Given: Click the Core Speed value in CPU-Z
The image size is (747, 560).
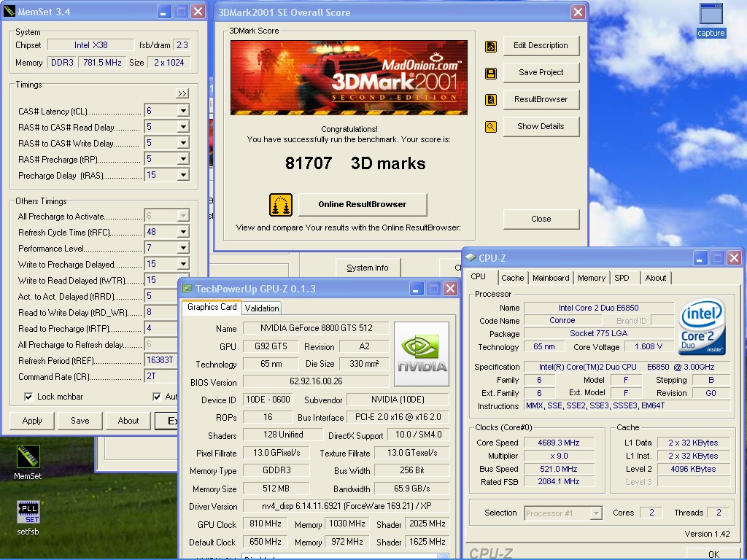Looking at the screenshot, I should (559, 443).
